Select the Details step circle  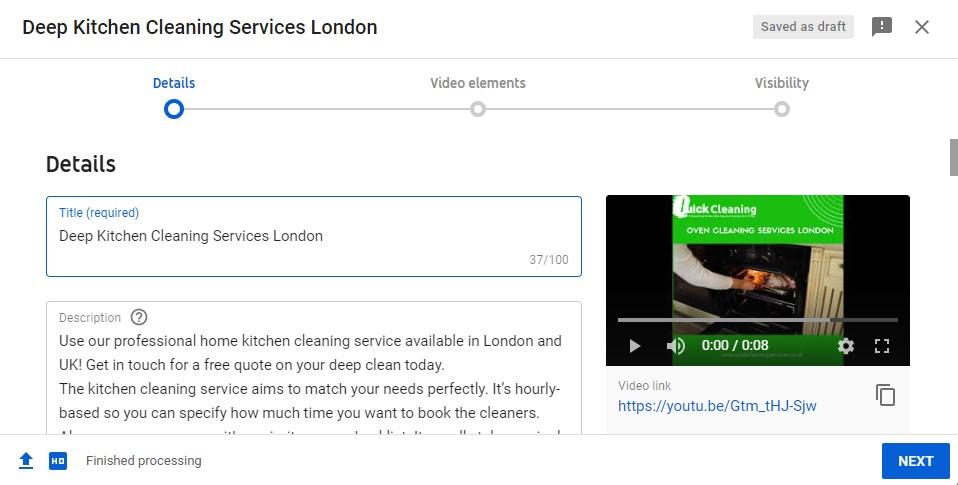(174, 109)
